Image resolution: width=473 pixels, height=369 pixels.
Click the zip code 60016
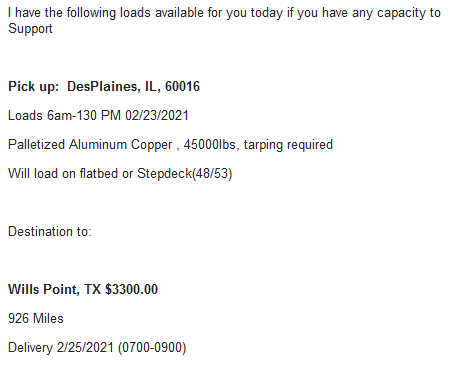pyautogui.click(x=182, y=86)
